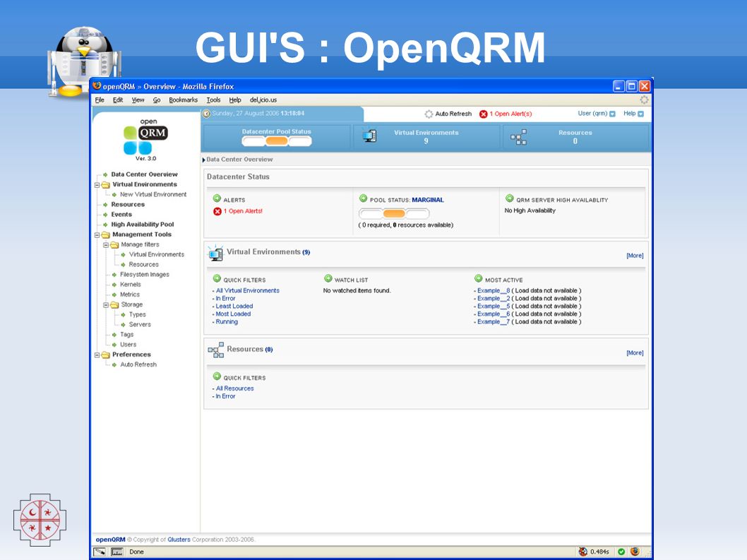Select Users in the tree

[129, 345]
